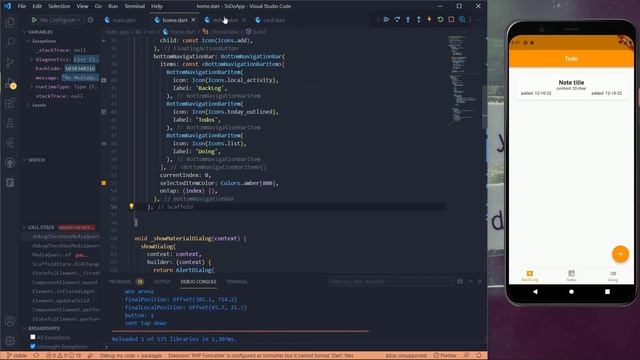Stop debugging with red square
This screenshot has width=640, height=360.
[x=451, y=20]
